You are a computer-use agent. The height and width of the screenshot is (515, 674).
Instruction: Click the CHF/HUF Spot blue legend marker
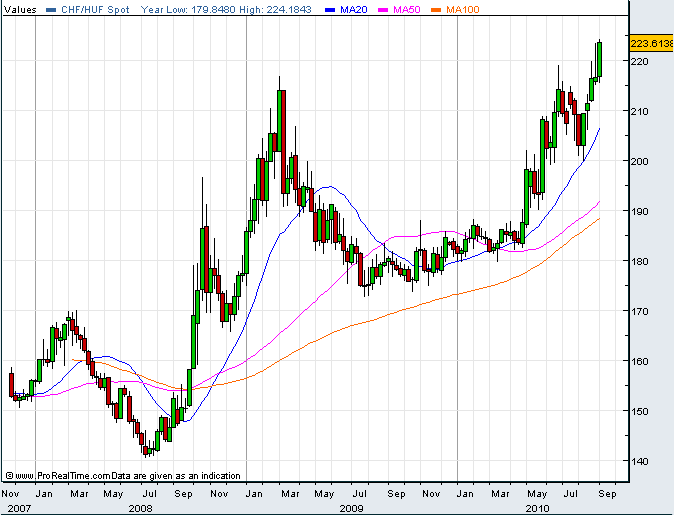click(x=51, y=10)
